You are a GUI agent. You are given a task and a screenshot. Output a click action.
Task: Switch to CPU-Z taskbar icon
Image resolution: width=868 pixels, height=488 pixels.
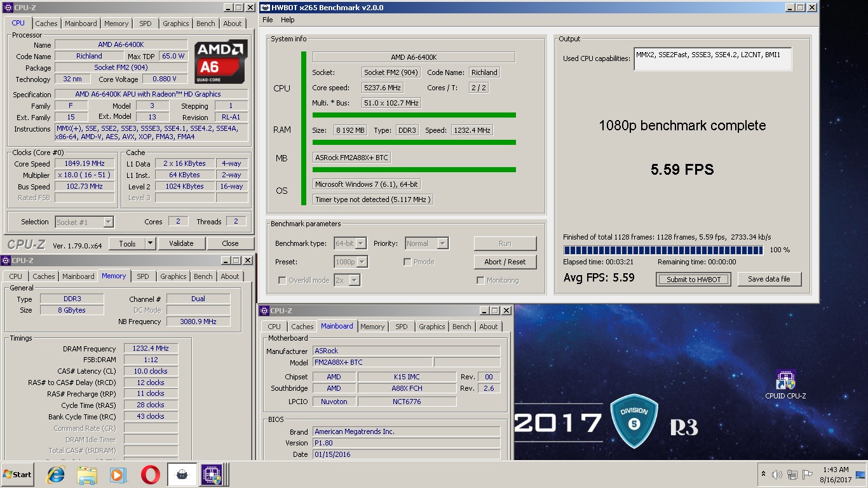click(212, 474)
